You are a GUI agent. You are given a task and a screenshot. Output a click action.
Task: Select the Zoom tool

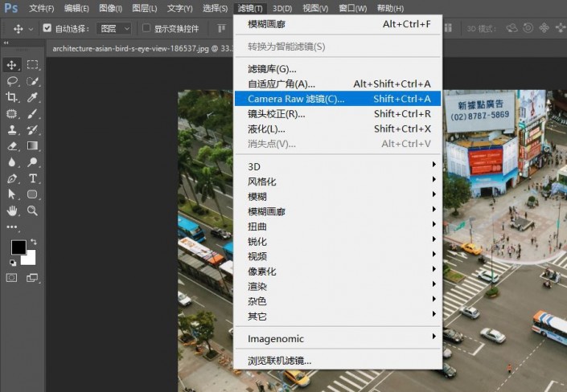pyautogui.click(x=32, y=210)
